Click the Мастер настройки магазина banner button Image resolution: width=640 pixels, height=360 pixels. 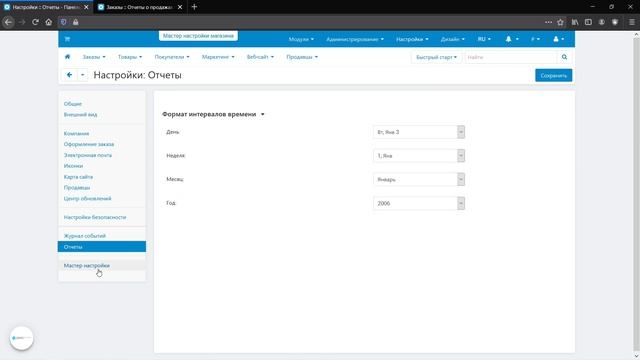point(198,36)
